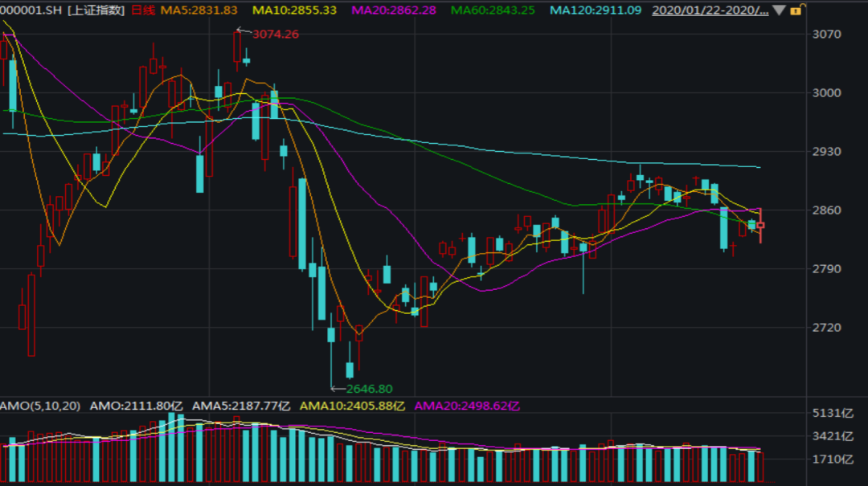Click the AMA20:2498.62亿 value
The height and width of the screenshot is (486, 868).
pos(467,406)
